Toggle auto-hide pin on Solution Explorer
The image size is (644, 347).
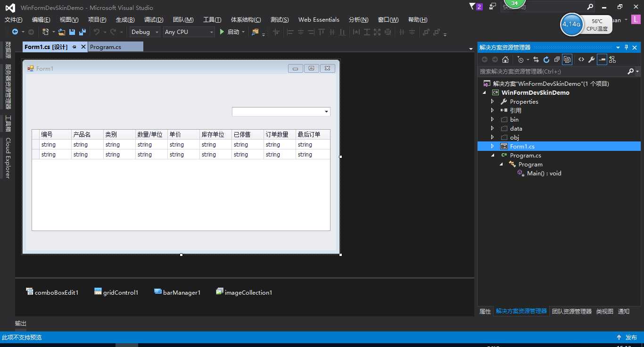click(627, 48)
